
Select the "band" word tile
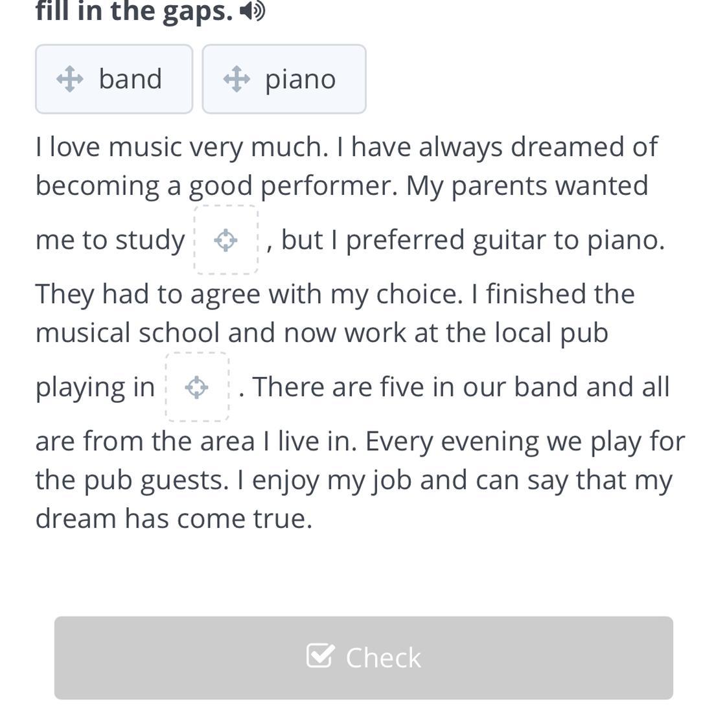[x=114, y=79]
